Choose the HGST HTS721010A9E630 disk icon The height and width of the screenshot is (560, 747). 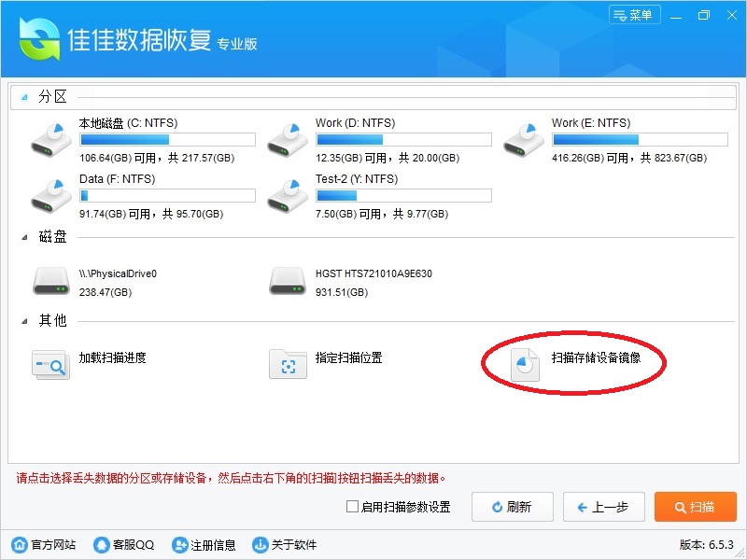coord(288,280)
